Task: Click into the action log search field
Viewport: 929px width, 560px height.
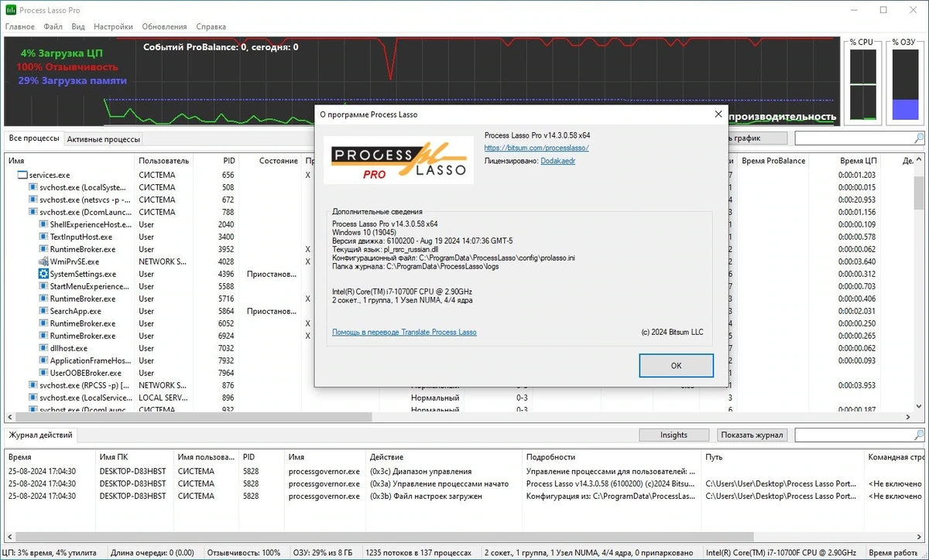Action: coord(854,435)
